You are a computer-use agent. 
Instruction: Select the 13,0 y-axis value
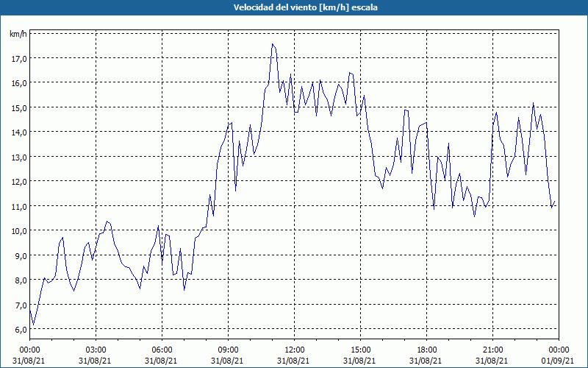tap(18, 158)
